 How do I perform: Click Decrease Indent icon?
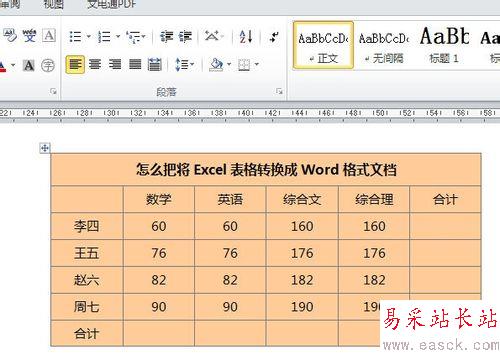166,36
